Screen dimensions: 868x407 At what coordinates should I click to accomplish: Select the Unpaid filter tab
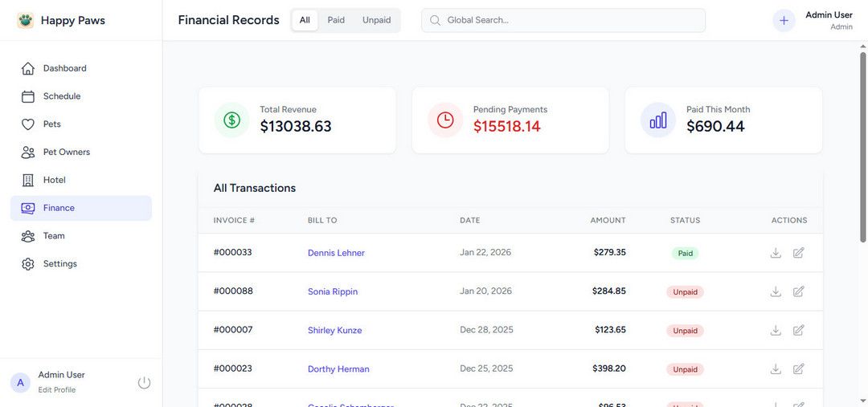376,20
